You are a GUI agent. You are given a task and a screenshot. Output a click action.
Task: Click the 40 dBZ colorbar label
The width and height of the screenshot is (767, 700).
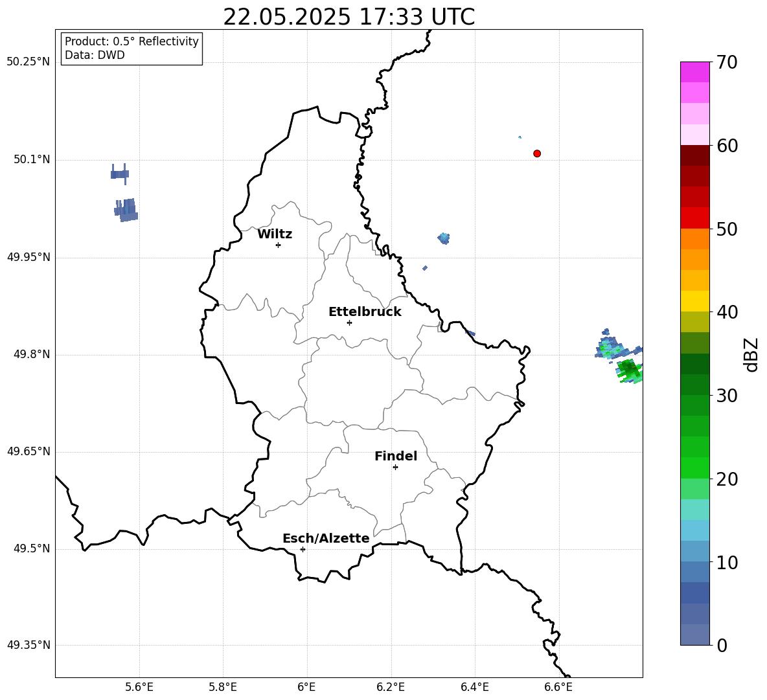(x=727, y=312)
